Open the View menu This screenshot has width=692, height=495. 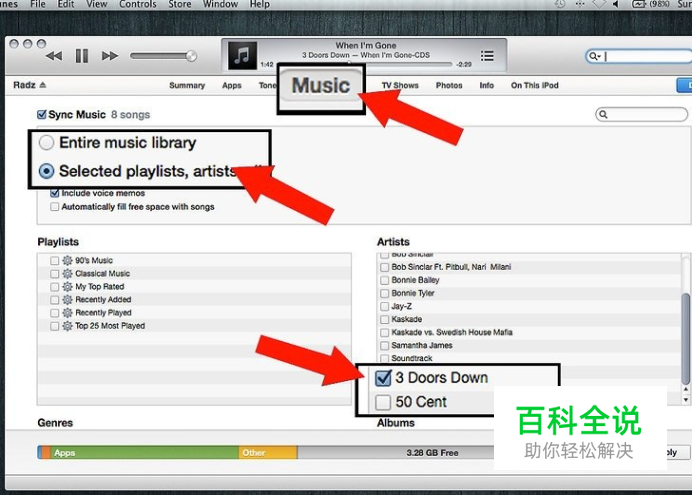point(97,4)
